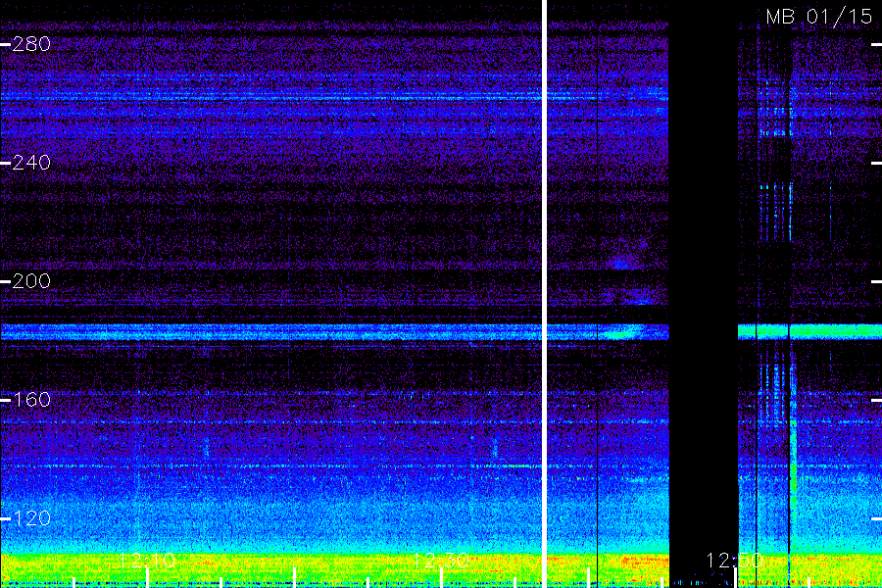Click the 280 frequency axis label

click(x=31, y=44)
